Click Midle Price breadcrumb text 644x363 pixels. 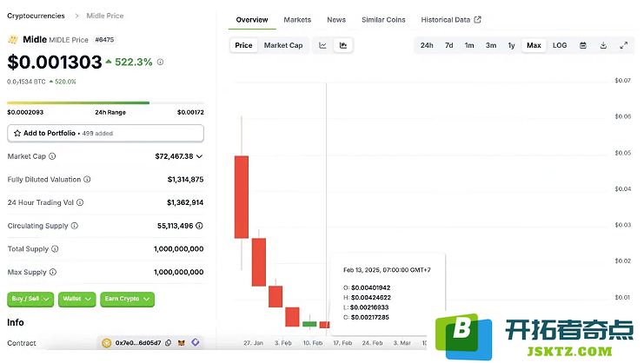105,16
